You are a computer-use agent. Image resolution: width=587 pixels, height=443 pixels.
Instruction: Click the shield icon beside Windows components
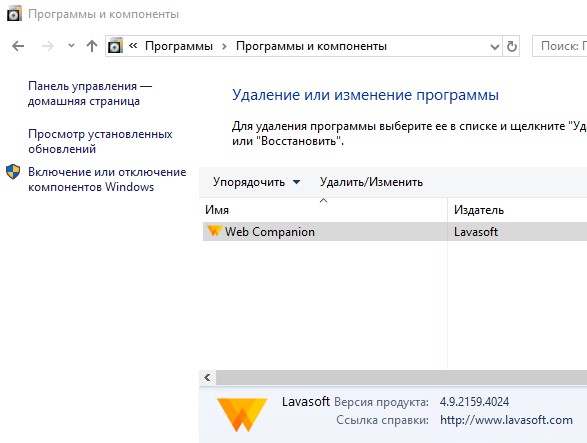(13, 172)
